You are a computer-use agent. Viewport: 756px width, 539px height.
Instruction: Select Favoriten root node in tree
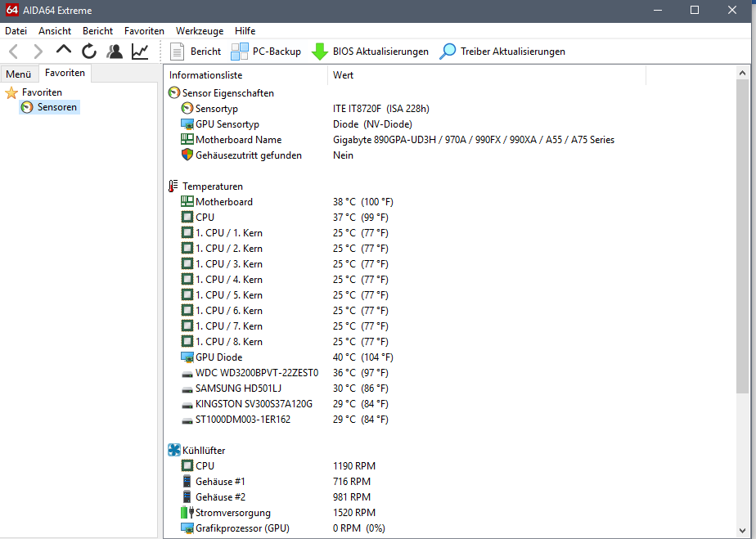coord(42,92)
